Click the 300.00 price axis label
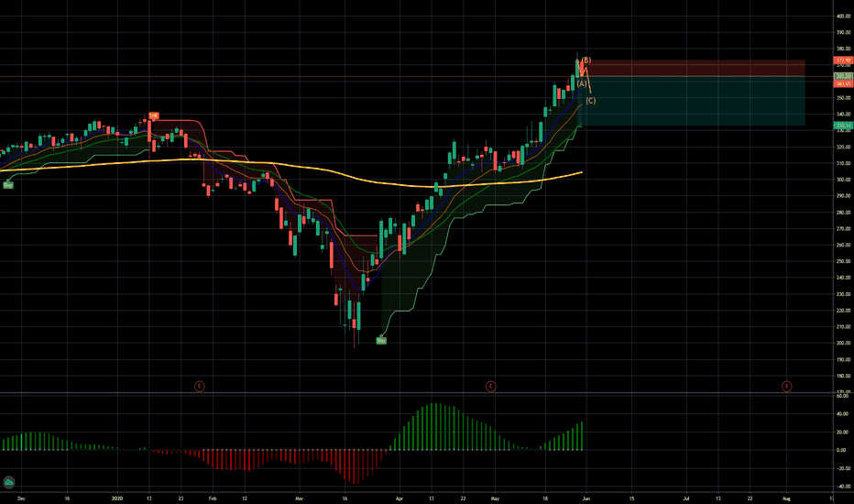 pos(843,180)
